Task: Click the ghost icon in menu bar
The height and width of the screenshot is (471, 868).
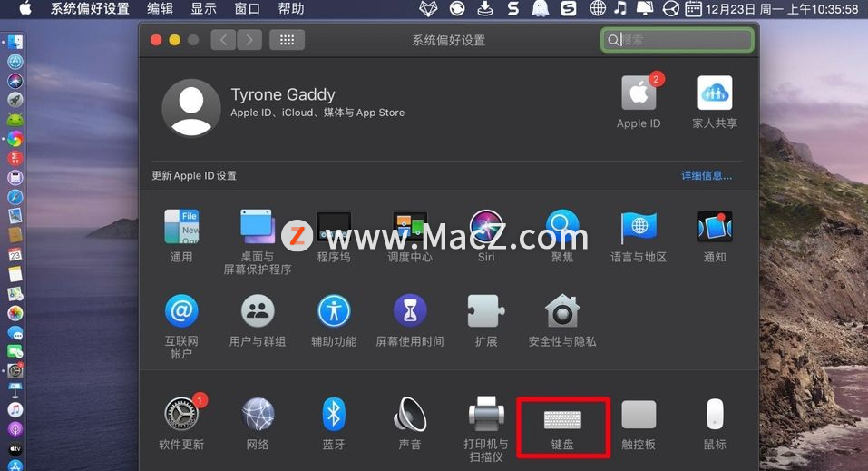Action: point(540,8)
